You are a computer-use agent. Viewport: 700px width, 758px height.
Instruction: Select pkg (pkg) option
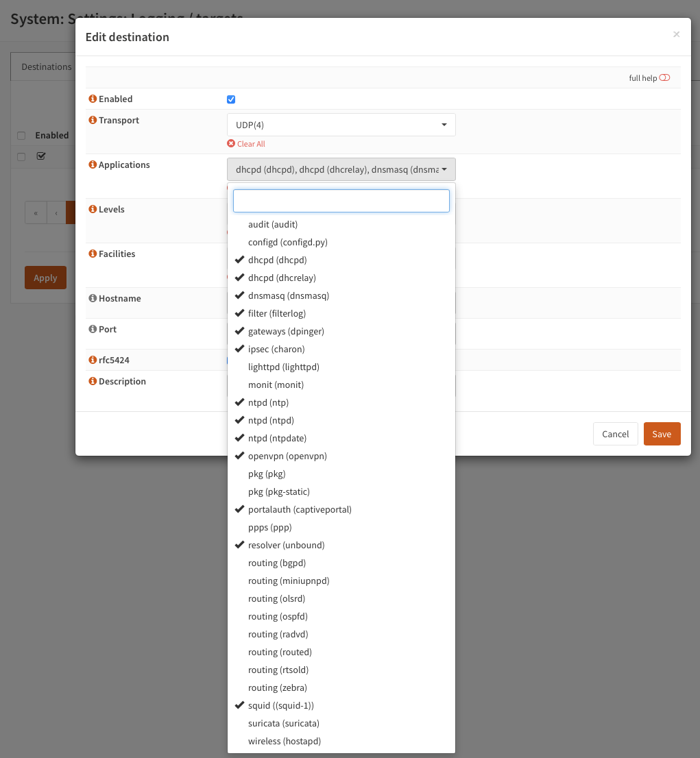coord(341,474)
